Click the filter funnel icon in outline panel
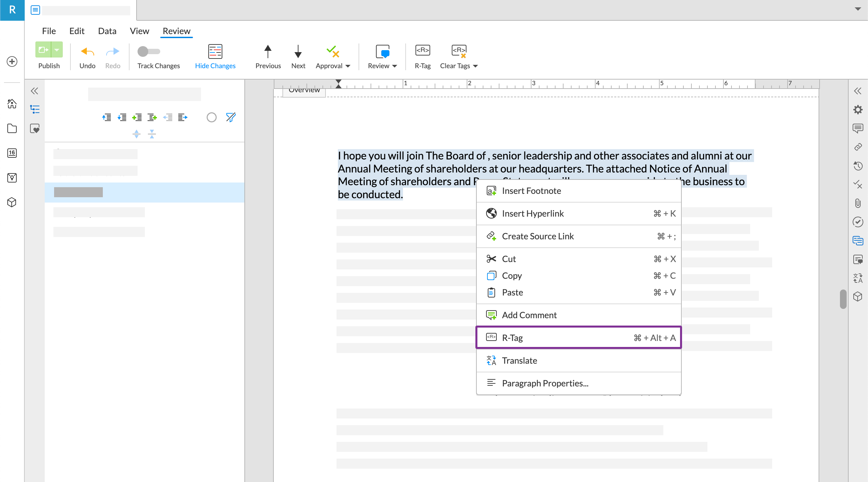This screenshot has height=482, width=868. 231,117
